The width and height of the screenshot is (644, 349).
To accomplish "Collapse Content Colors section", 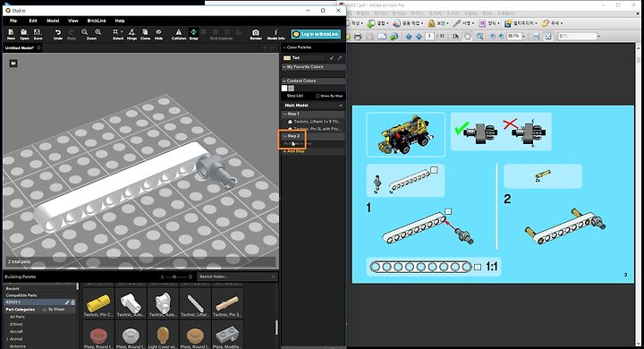I will (x=284, y=81).
